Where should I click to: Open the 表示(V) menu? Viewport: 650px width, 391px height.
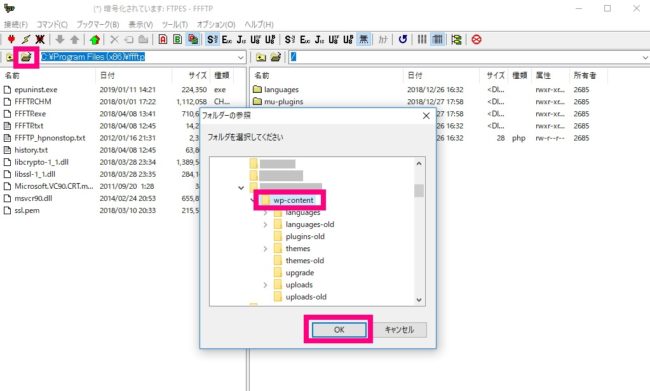[141, 24]
